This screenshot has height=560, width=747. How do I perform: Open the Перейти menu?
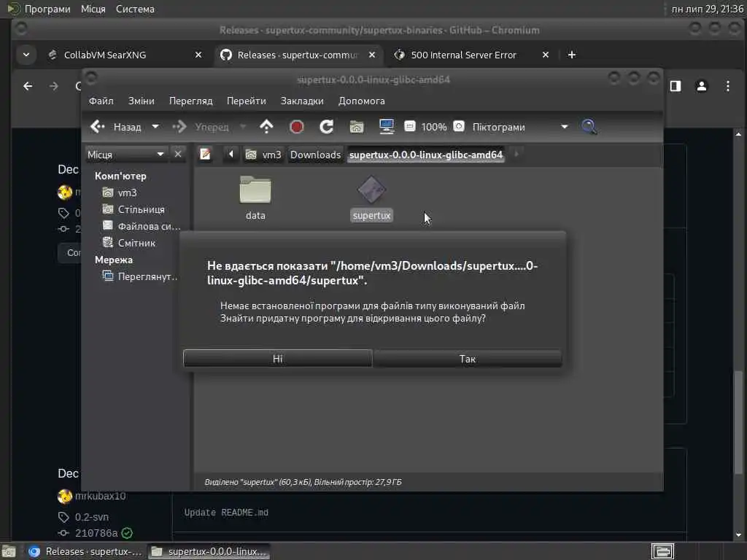[x=247, y=101]
